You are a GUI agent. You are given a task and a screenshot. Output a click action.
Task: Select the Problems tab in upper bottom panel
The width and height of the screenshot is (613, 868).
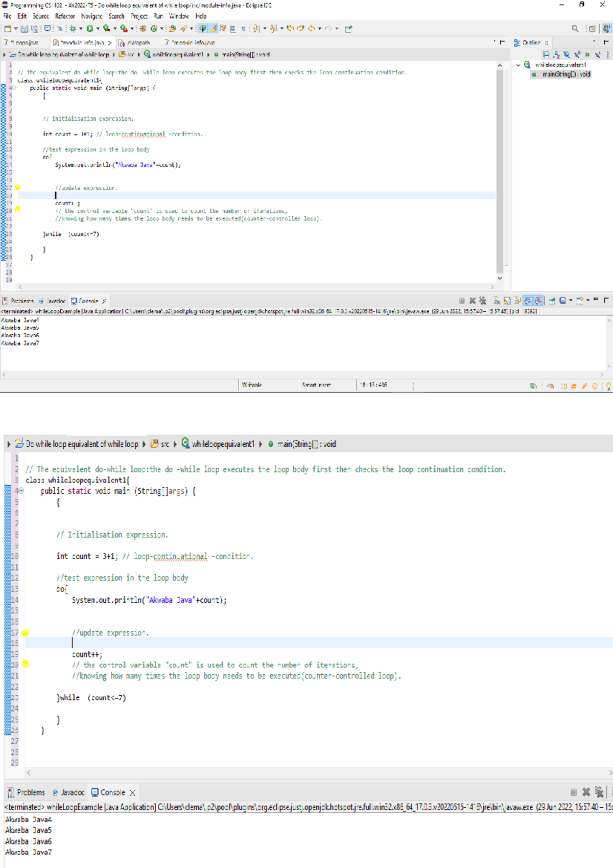(18, 301)
